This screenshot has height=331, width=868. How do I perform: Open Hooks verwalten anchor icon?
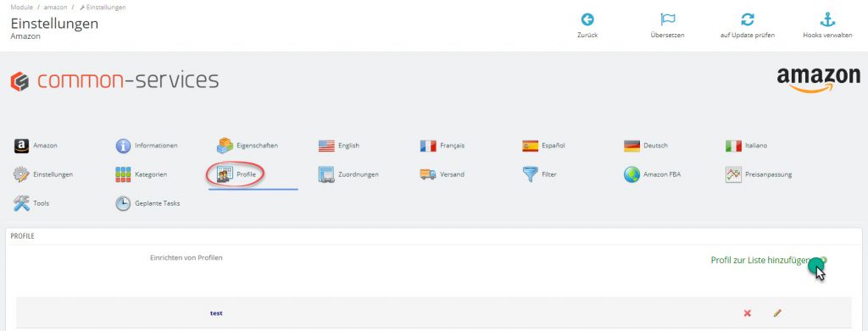[827, 19]
